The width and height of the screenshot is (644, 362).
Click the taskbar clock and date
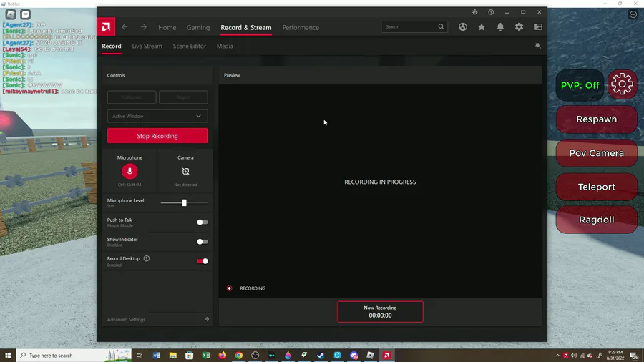click(x=615, y=356)
